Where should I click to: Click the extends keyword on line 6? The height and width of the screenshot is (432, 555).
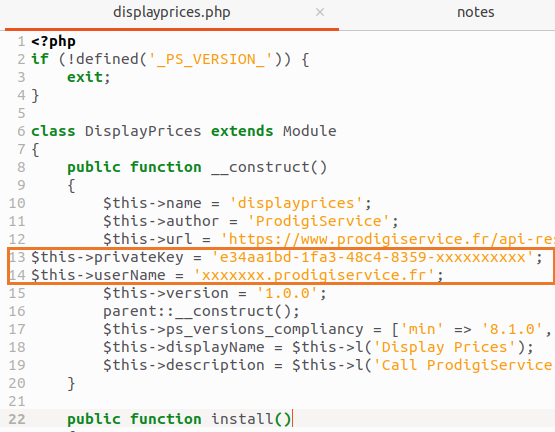pos(242,131)
